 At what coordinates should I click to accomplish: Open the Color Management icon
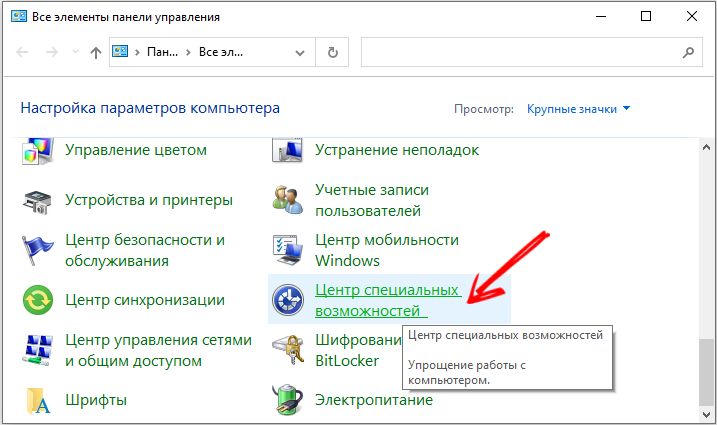tap(38, 152)
